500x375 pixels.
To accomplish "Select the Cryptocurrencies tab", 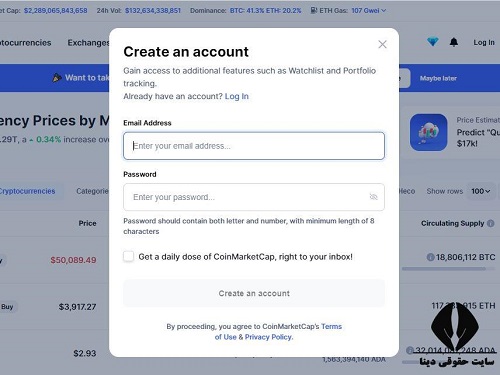I will point(27,191).
